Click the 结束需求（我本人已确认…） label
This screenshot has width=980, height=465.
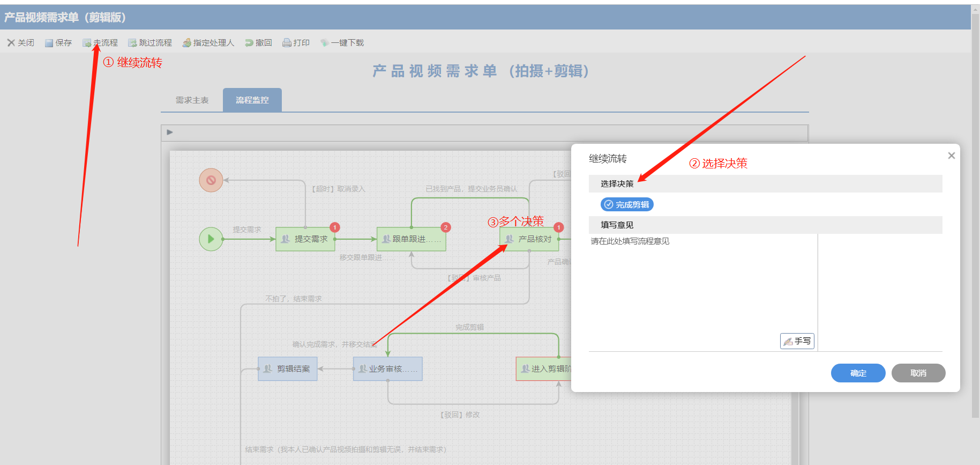pos(346,449)
